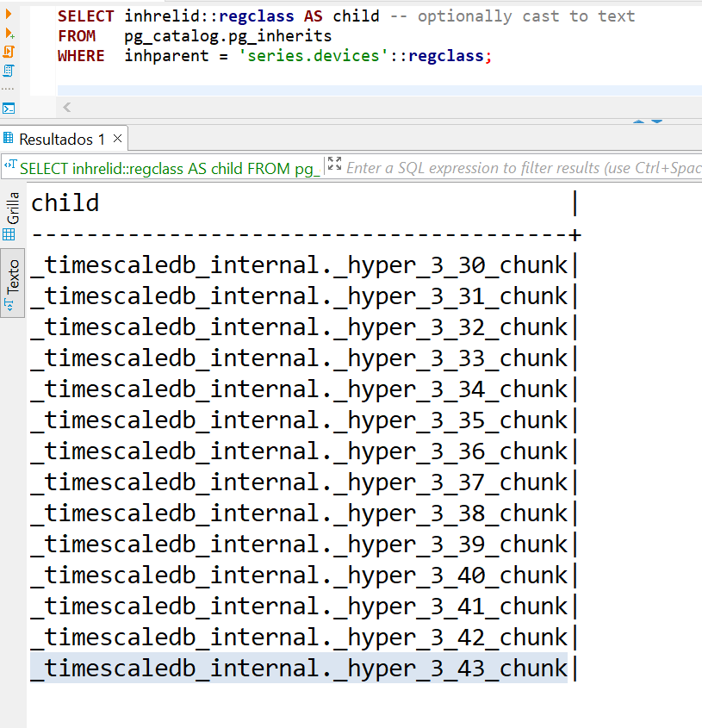Select row _hyper_3_33_chunk

click(x=299, y=359)
